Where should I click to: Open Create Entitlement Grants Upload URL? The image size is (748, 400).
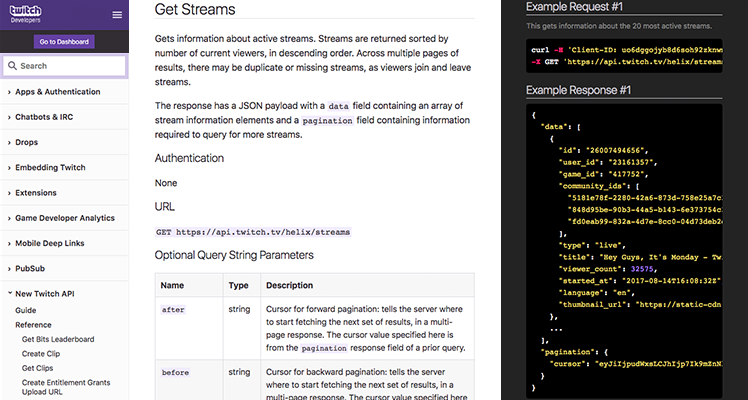(66, 387)
